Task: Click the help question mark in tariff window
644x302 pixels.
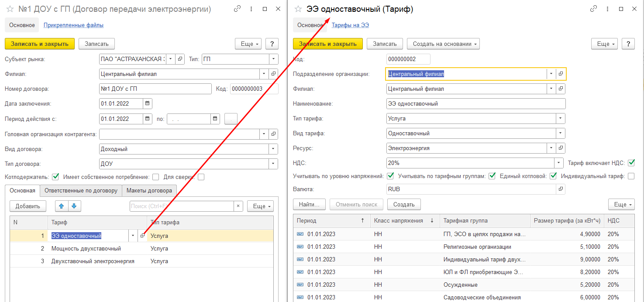Action: [x=628, y=44]
